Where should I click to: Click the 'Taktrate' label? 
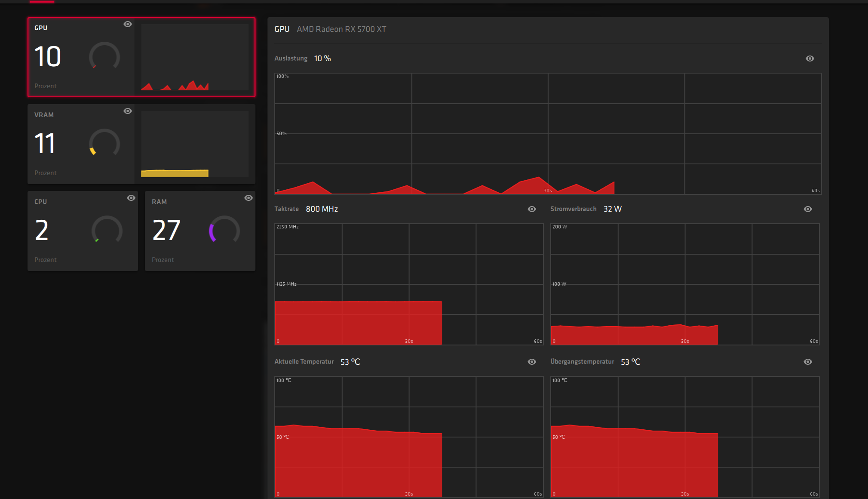287,209
